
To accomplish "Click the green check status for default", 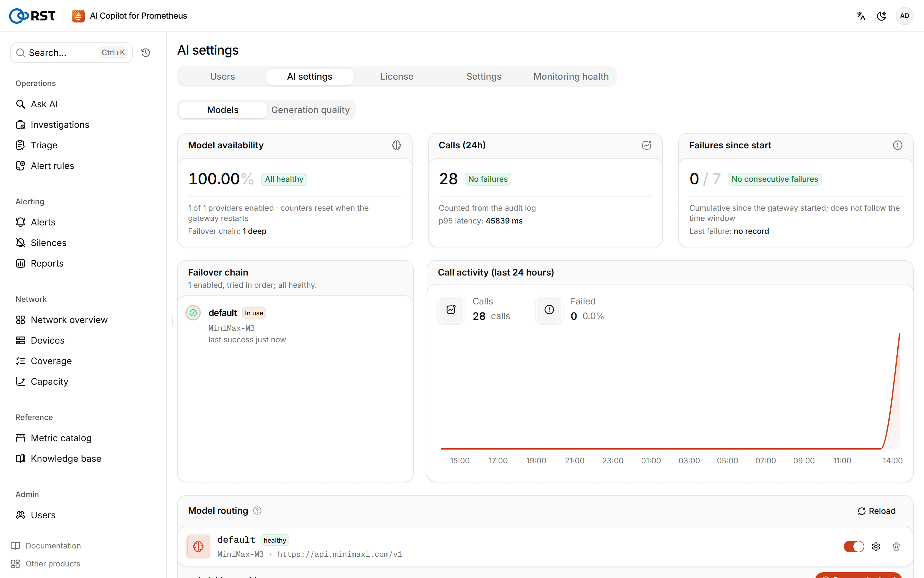I will pos(193,313).
